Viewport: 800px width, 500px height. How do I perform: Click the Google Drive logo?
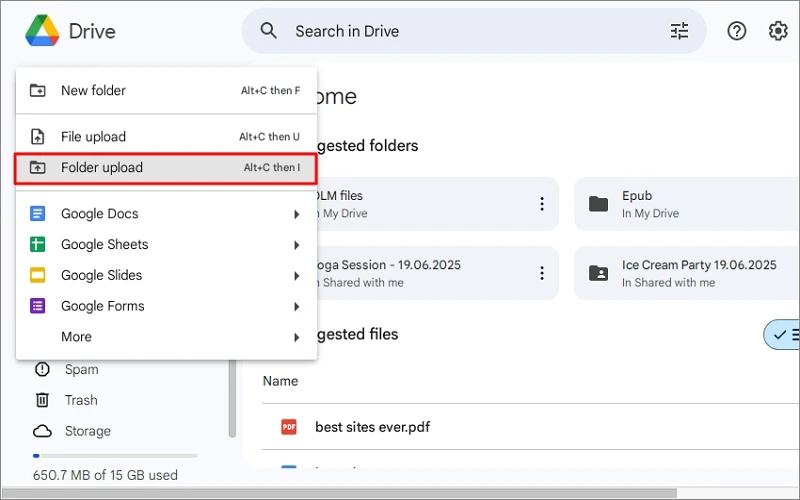click(42, 31)
